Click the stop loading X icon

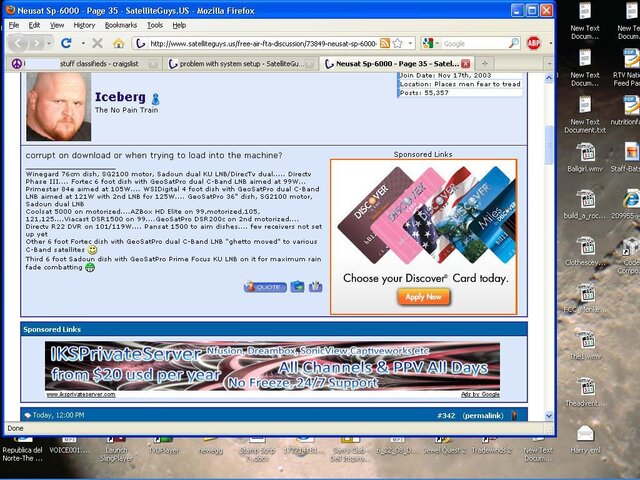pos(97,43)
